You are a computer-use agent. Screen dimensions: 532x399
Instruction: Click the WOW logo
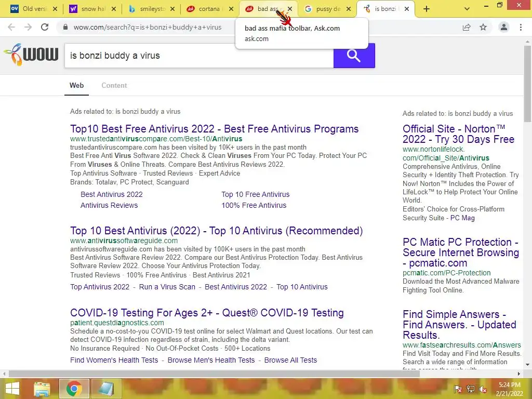pyautogui.click(x=31, y=55)
